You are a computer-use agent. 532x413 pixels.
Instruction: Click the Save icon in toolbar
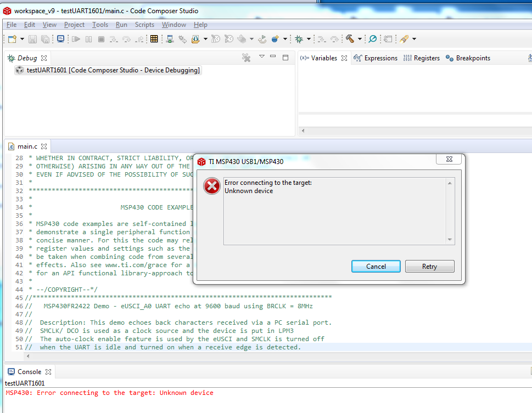[32, 39]
